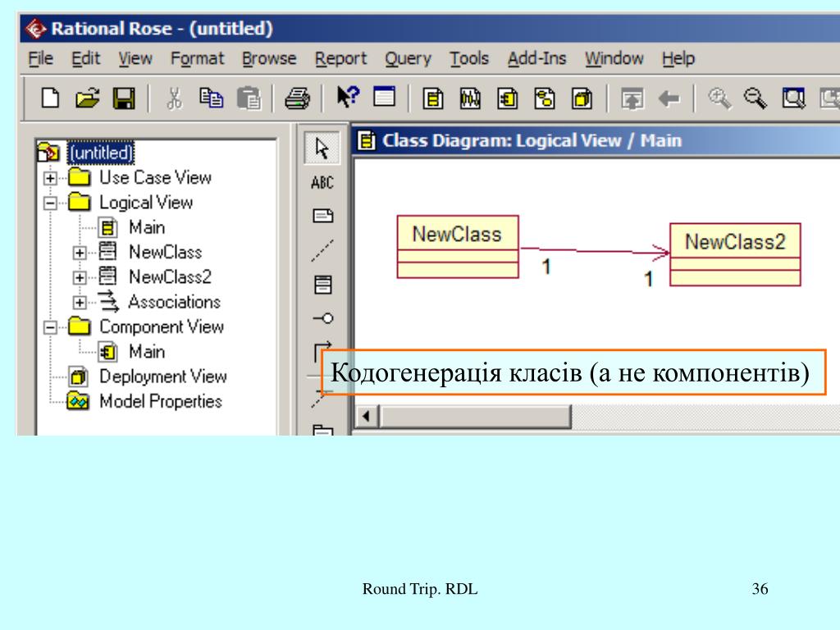Open the Query menu
The height and width of the screenshot is (630, 840).
coord(408,58)
